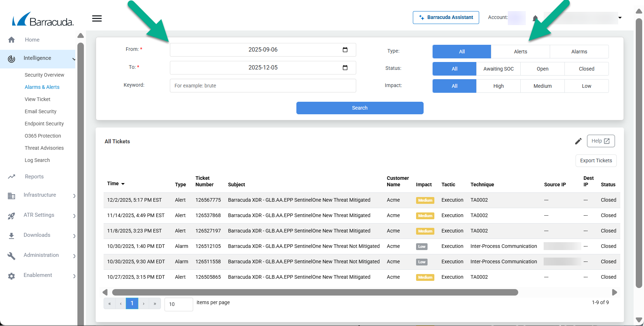Filter ticket type by Alerts
This screenshot has width=644, height=326.
tap(520, 52)
